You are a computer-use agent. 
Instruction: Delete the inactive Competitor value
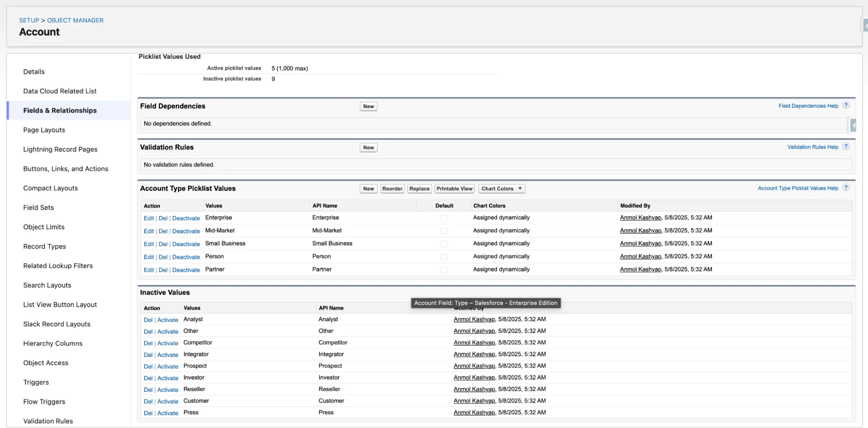pyautogui.click(x=148, y=343)
